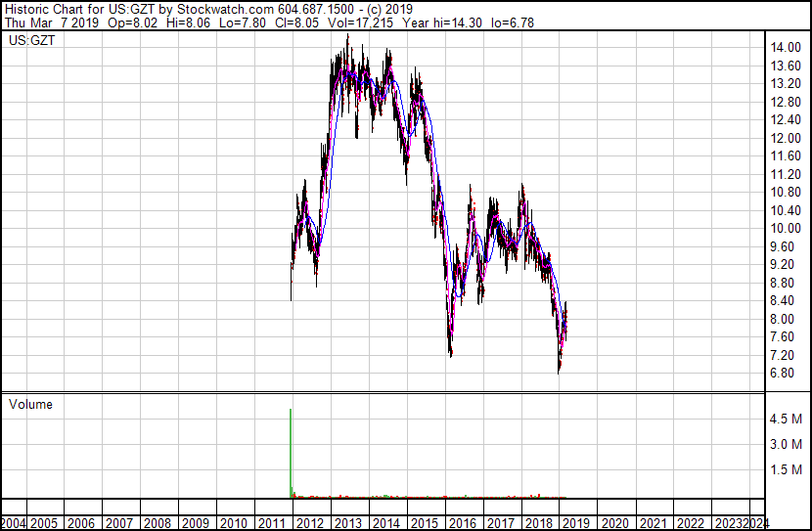
Task: Click the 4.5 M volume axis label
Action: pyautogui.click(x=786, y=419)
